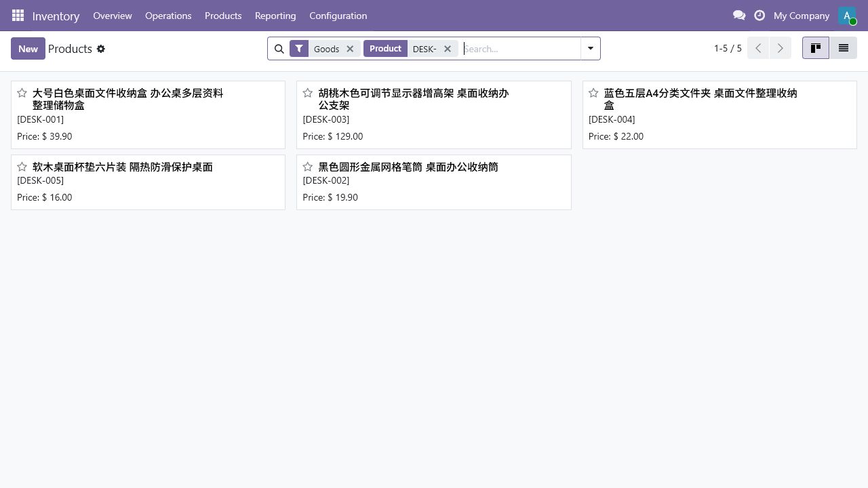Go to next page of records
The height and width of the screenshot is (488, 868).
pyautogui.click(x=781, y=48)
